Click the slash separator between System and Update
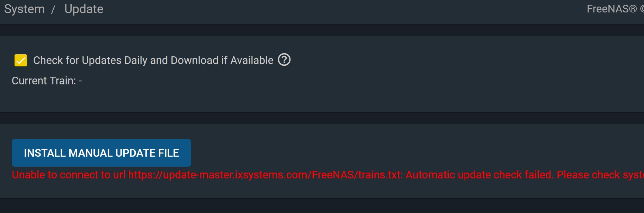 click(x=53, y=10)
